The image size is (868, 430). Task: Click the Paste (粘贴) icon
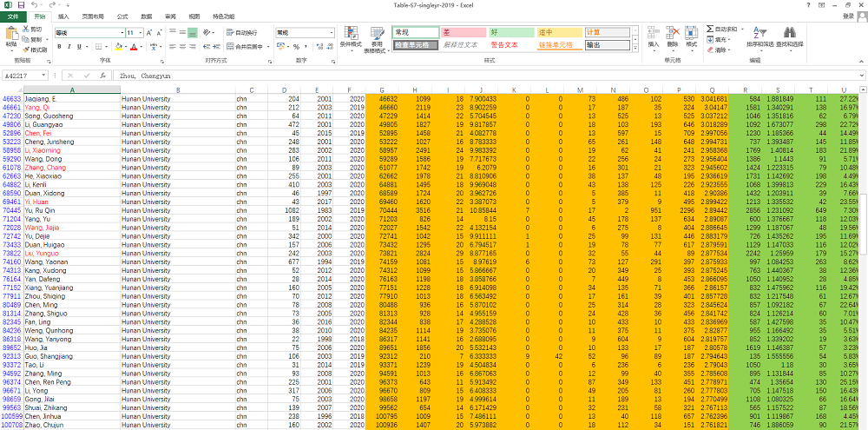coord(10,35)
